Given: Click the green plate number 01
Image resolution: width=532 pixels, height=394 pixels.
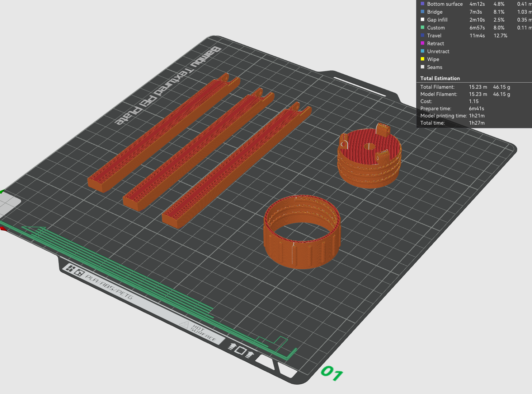Looking at the screenshot, I should (332, 373).
